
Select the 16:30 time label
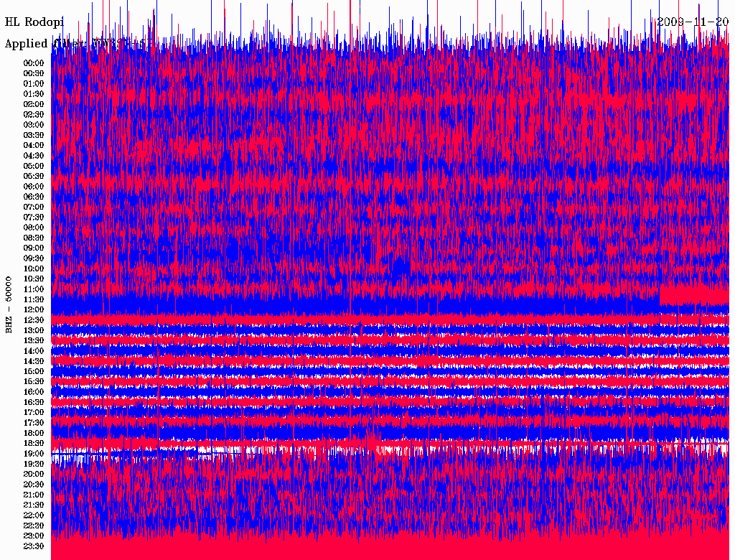coord(34,402)
